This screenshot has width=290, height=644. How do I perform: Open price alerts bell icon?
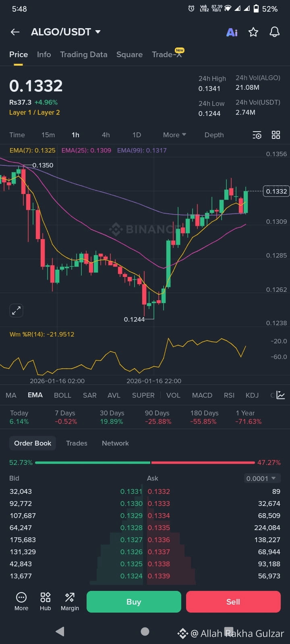coord(274,32)
